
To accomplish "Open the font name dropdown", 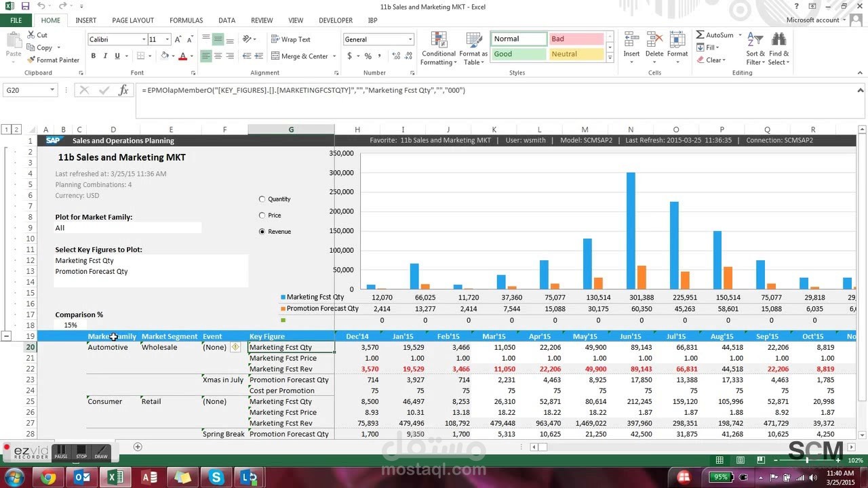I will [x=144, y=39].
